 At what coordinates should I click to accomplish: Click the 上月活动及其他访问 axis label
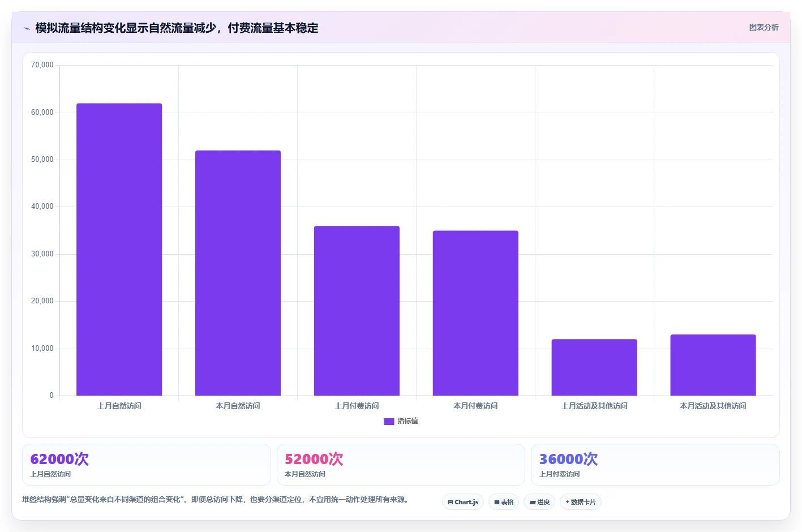(594, 406)
